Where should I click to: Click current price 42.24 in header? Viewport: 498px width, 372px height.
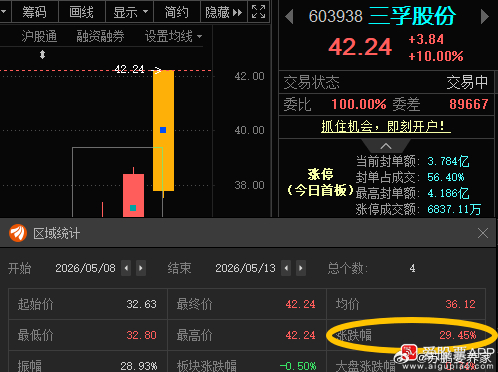[360, 47]
